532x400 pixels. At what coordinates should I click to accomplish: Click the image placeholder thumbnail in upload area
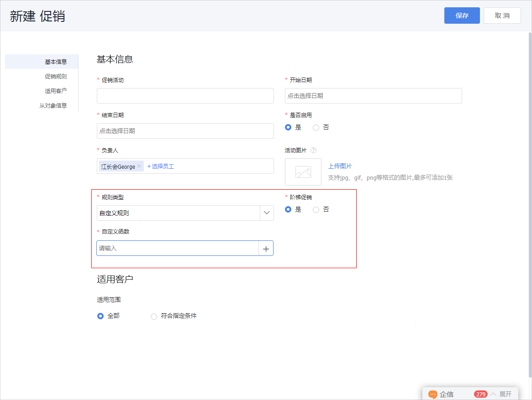(303, 172)
